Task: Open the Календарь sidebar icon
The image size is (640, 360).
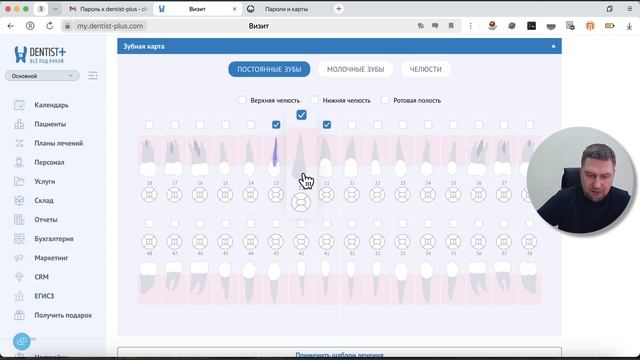Action: 19,105
